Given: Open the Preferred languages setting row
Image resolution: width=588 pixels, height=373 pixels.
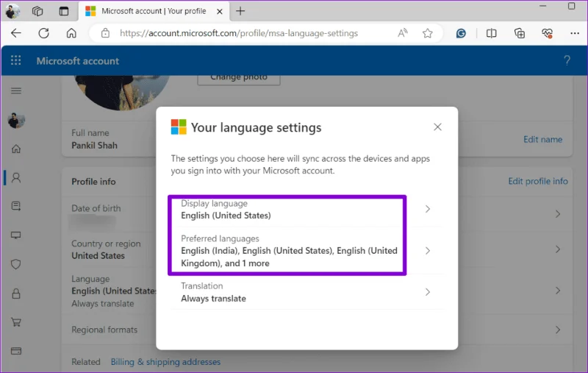Looking at the screenshot, I should 306,251.
